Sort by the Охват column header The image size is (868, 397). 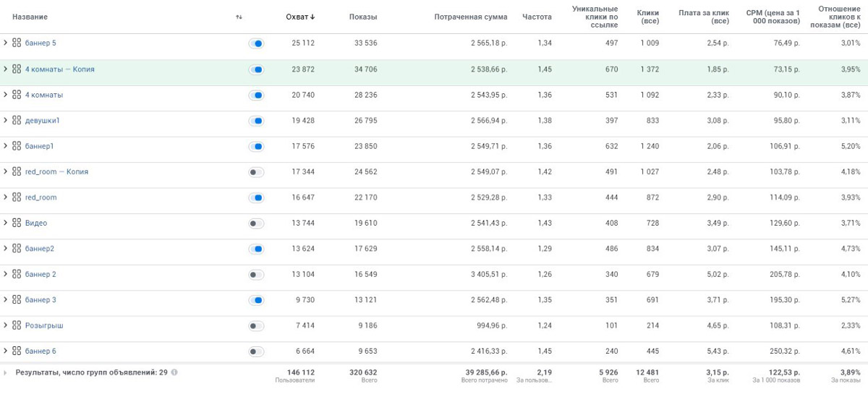[299, 17]
